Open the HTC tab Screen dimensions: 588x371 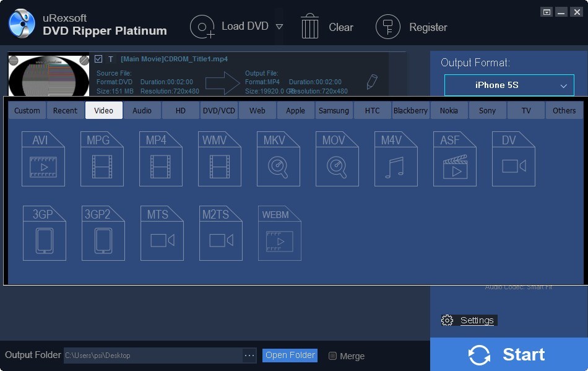pos(373,110)
